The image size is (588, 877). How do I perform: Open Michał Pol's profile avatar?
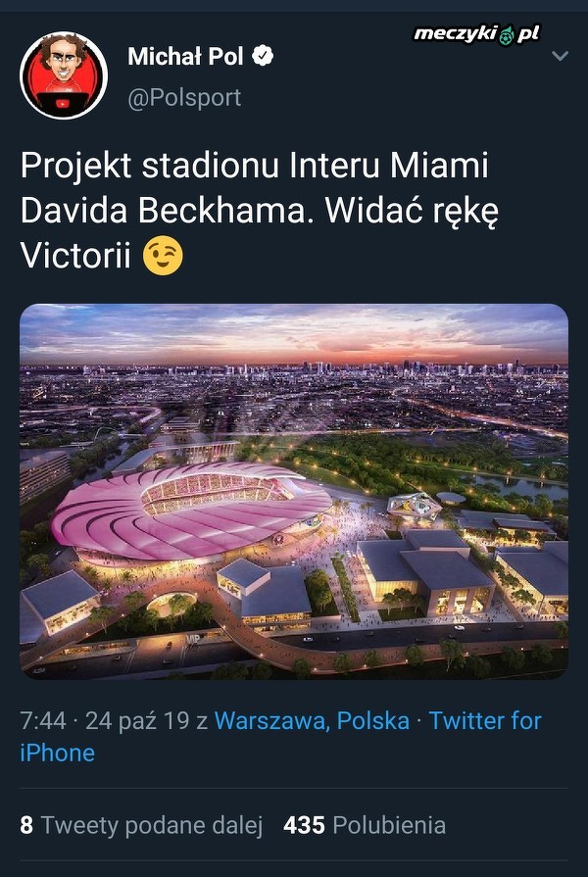coord(64,75)
